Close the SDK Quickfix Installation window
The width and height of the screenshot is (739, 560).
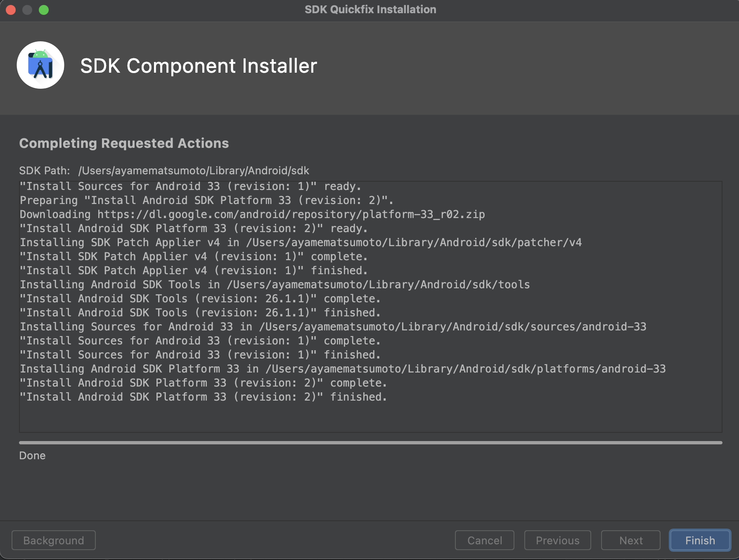(11, 9)
